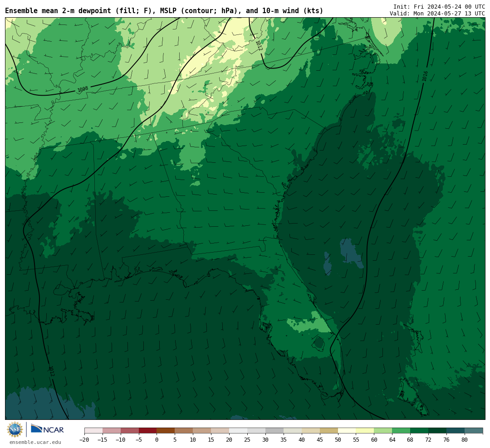Pick the 10 to 15 colorbar swatch
This screenshot has height=448, width=490.
(202, 431)
